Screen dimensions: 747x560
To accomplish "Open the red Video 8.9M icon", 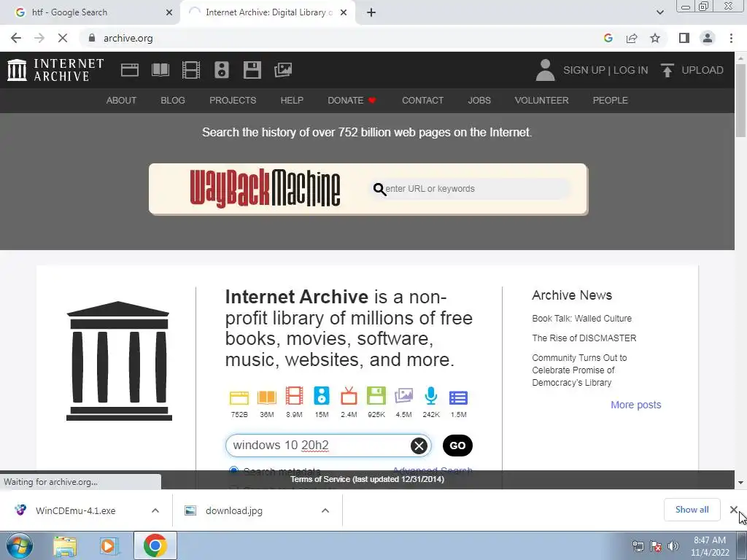I will (x=295, y=396).
